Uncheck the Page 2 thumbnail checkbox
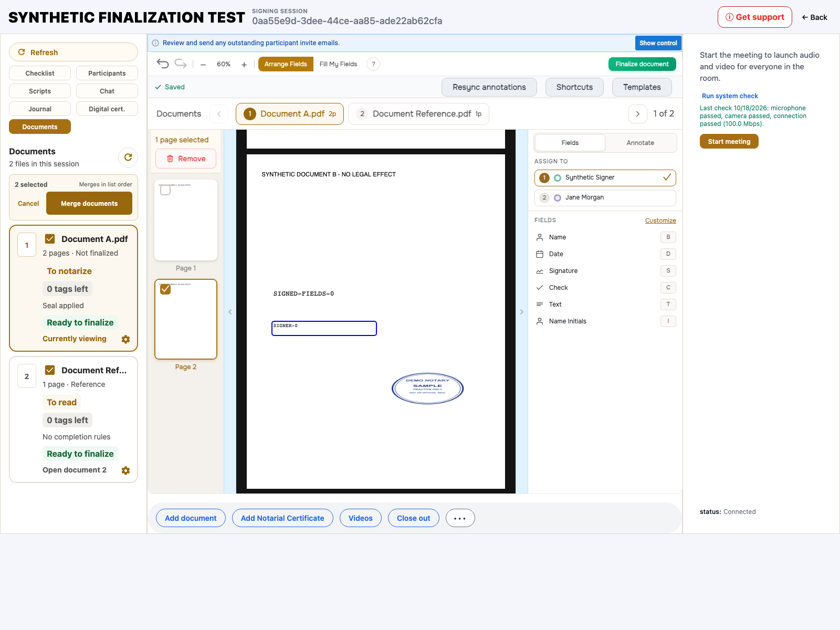 point(165,289)
